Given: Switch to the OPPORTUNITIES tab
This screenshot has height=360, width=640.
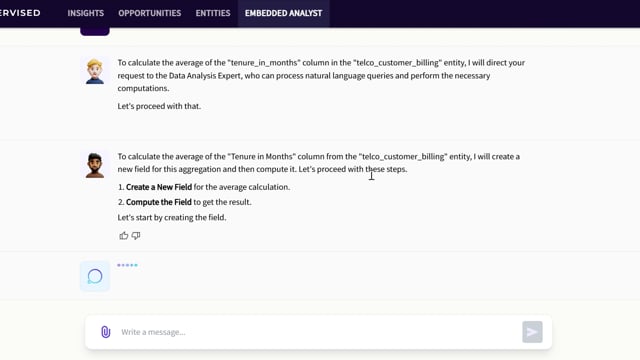Looking at the screenshot, I should click(x=150, y=13).
